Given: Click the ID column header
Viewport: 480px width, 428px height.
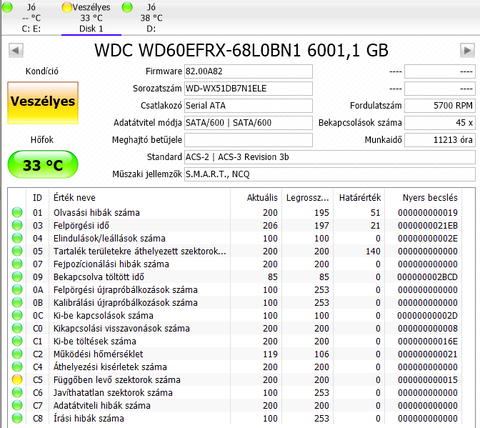Looking at the screenshot, I should pos(37,198).
